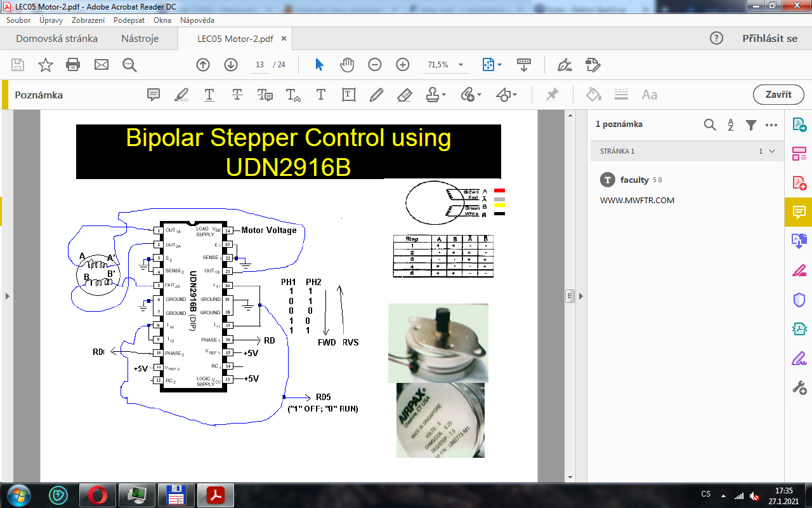Switch to the Nástroje tab

[140, 38]
